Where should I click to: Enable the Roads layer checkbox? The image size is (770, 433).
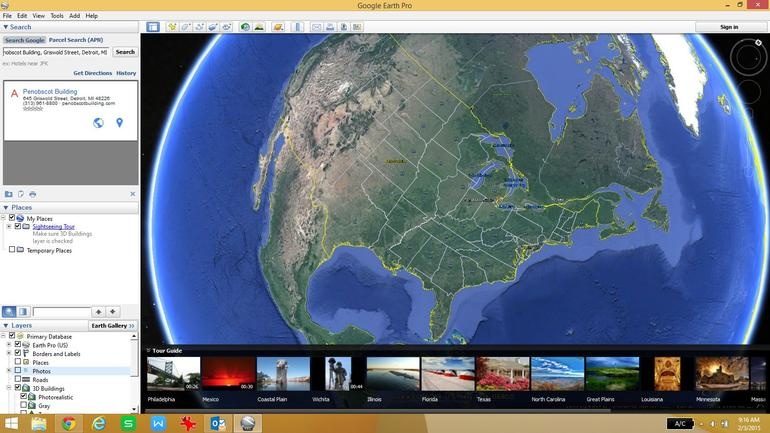(x=17, y=380)
